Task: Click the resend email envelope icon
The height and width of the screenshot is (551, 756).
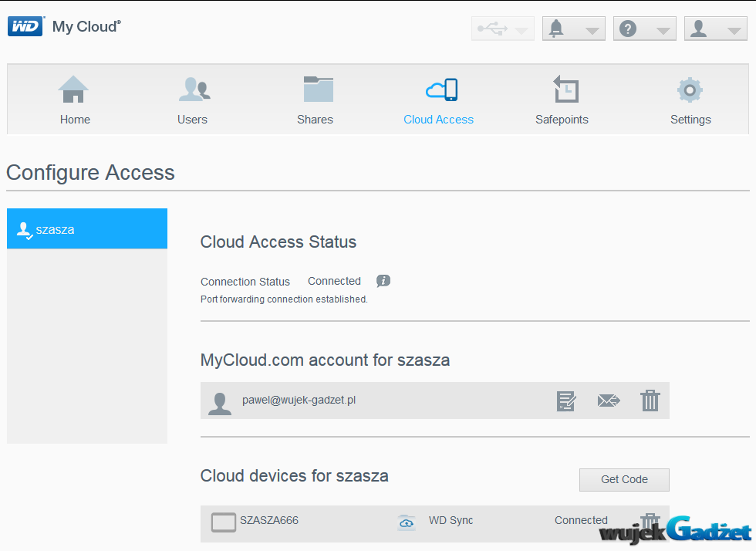Action: click(609, 401)
